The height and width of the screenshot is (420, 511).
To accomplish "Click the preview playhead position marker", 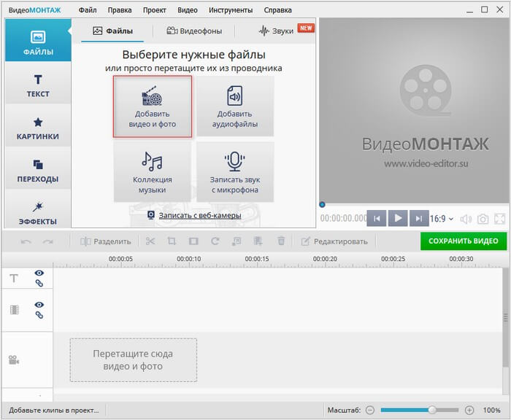I will click(322, 204).
